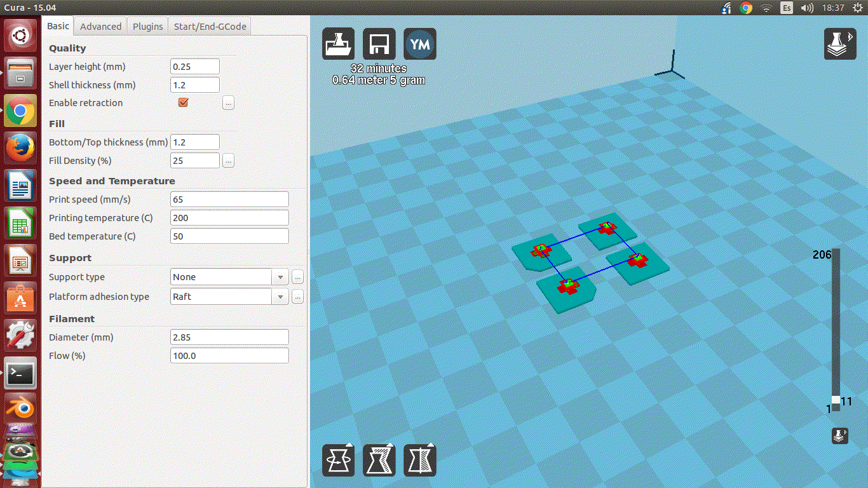Click the Layer height input field
This screenshot has width=868, height=488.
click(x=195, y=67)
